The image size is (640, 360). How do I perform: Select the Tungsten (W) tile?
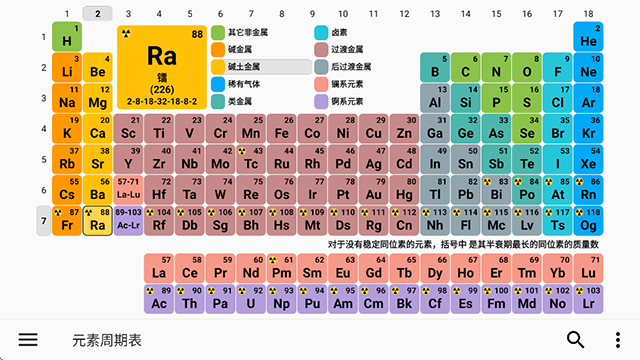[x=220, y=190]
